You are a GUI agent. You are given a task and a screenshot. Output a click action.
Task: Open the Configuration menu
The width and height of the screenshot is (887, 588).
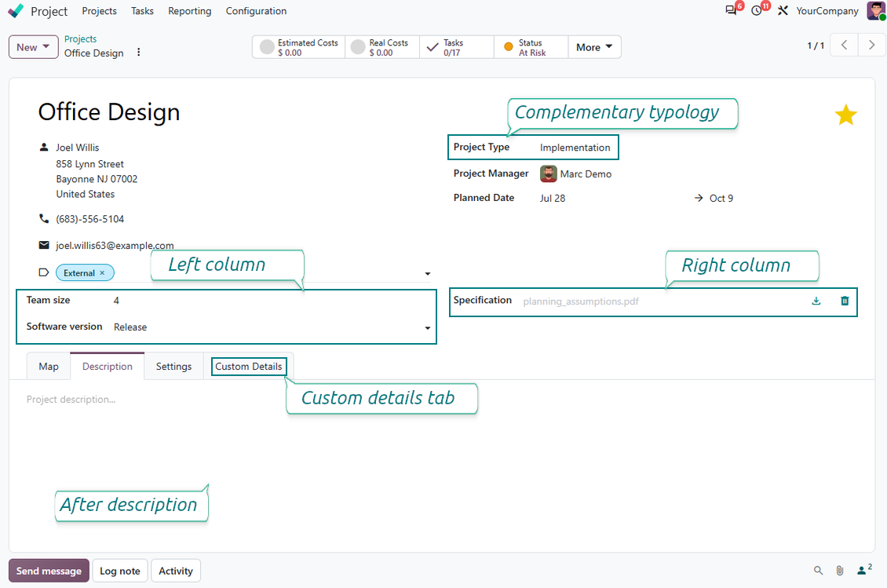[x=256, y=11]
